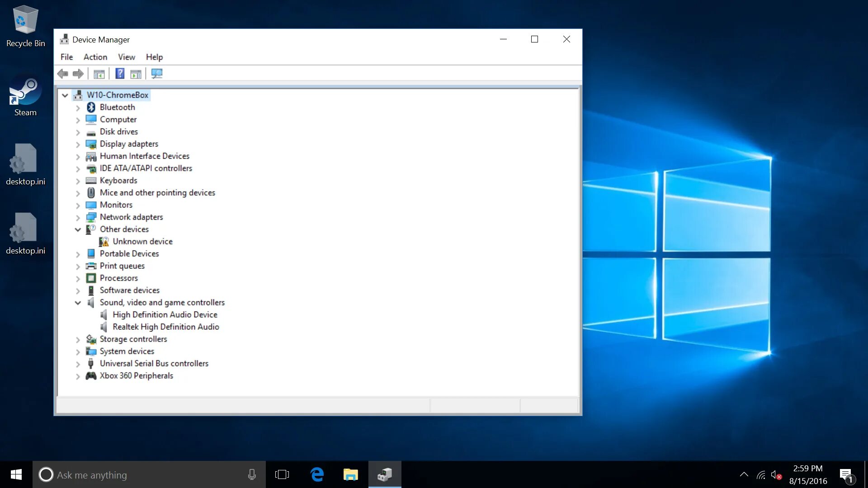Expand the Display adapters node
This screenshot has height=488, width=868.
[x=78, y=144]
